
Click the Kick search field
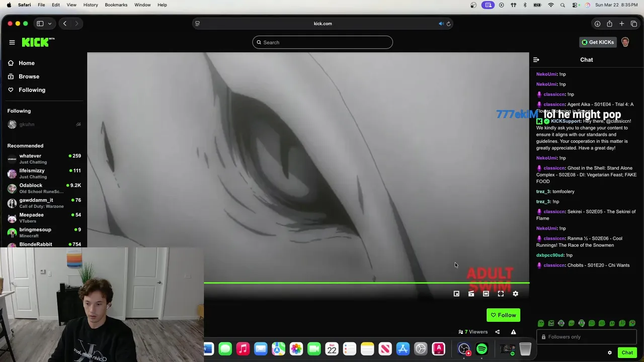(x=323, y=42)
